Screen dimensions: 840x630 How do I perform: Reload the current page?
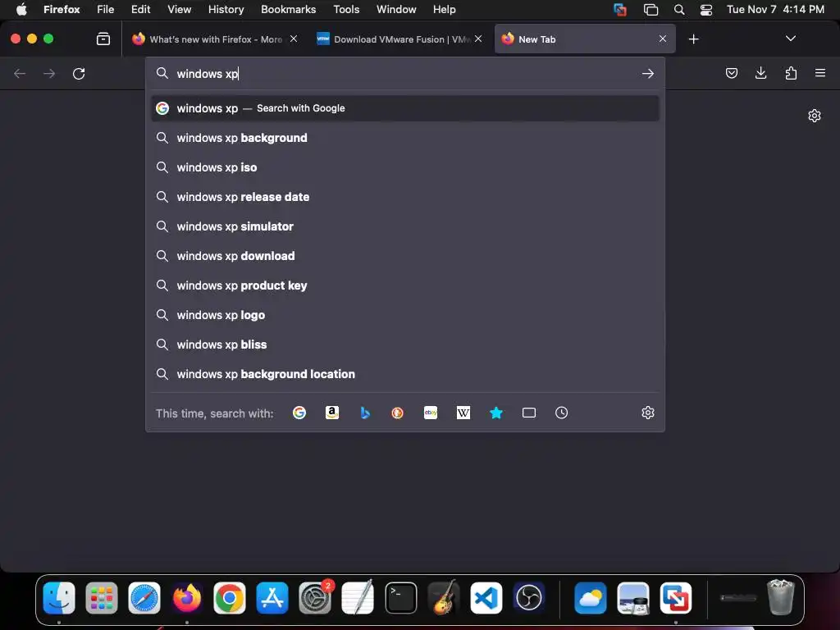tap(79, 73)
